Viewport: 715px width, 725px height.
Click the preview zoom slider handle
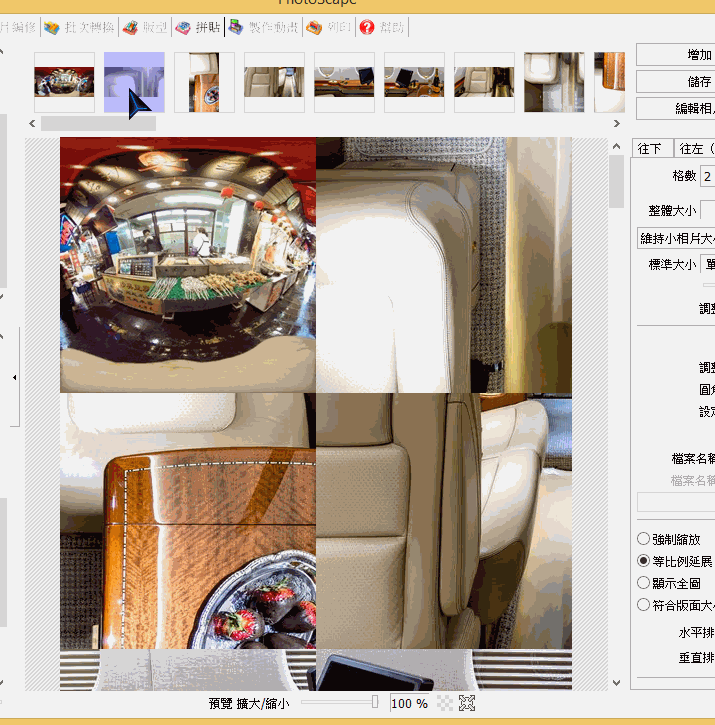(x=375, y=702)
